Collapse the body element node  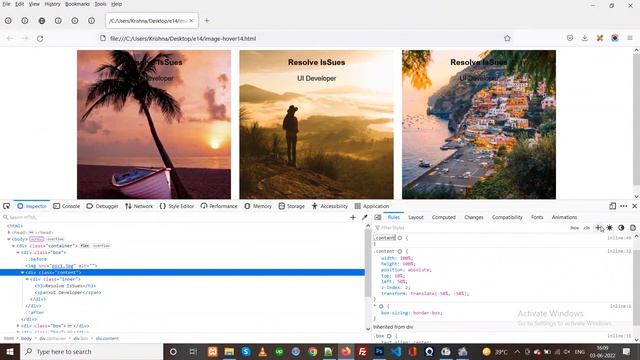pos(9,239)
